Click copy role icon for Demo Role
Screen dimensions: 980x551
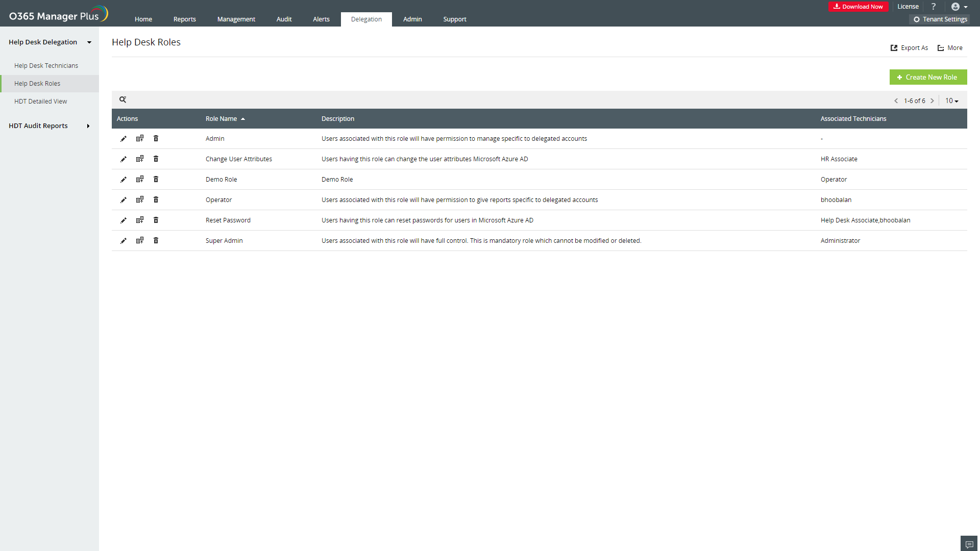click(140, 179)
